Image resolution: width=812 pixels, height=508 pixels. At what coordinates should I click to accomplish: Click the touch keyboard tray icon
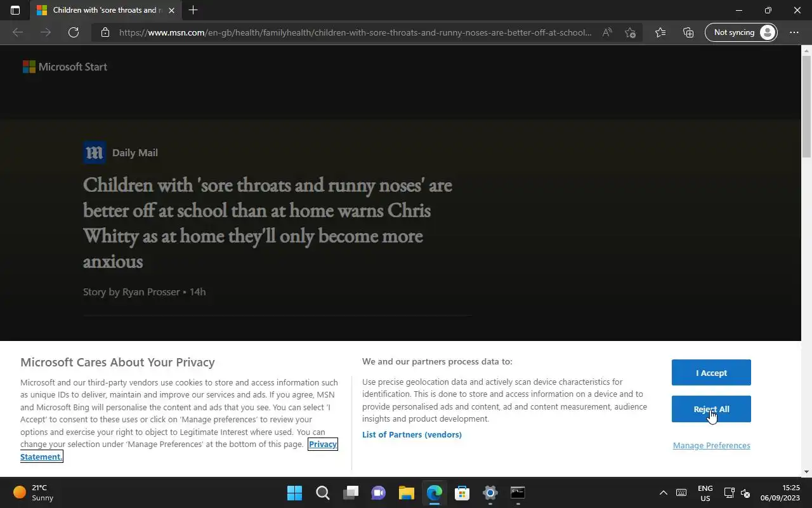coord(681,493)
